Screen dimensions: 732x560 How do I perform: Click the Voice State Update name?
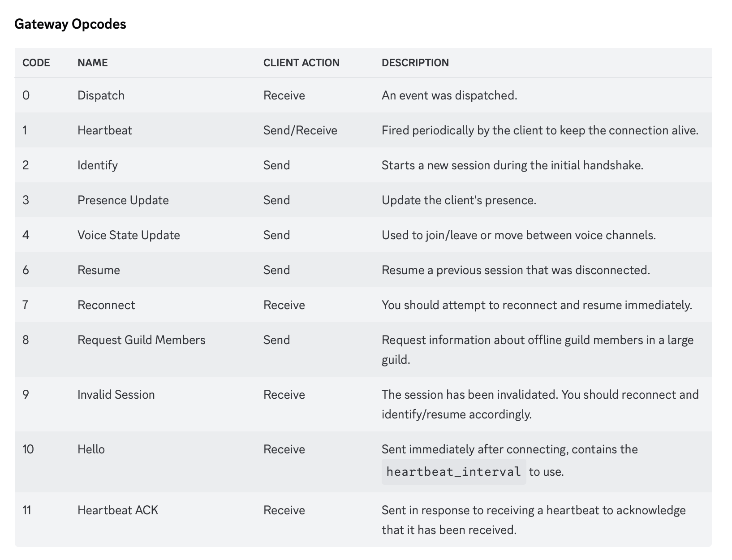click(129, 235)
